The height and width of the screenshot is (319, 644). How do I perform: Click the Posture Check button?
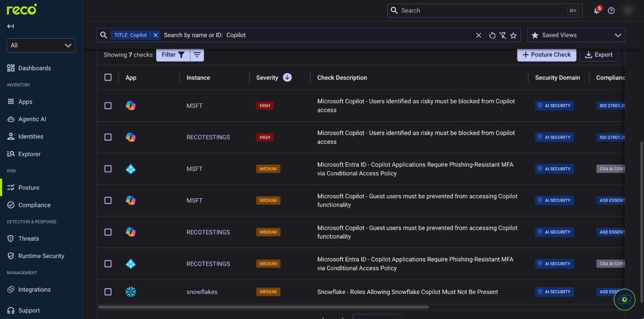pos(547,55)
